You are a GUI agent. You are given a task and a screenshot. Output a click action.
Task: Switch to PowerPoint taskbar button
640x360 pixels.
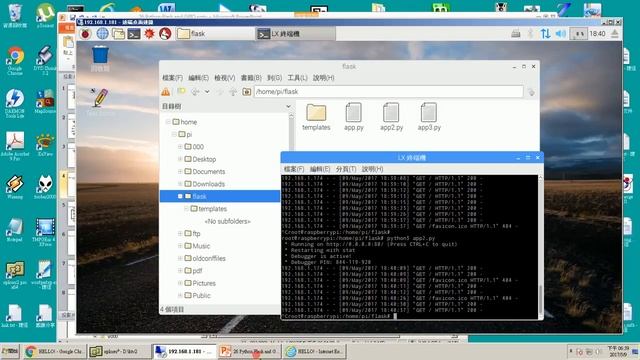(249, 351)
